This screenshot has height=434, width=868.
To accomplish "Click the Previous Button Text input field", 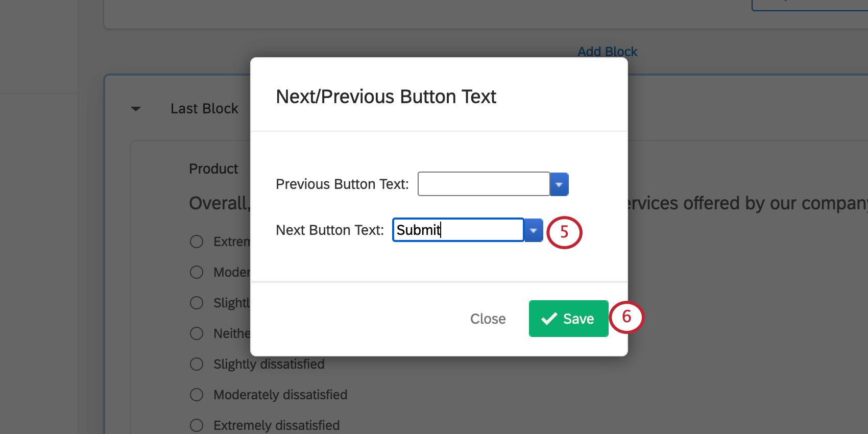I will pos(483,184).
